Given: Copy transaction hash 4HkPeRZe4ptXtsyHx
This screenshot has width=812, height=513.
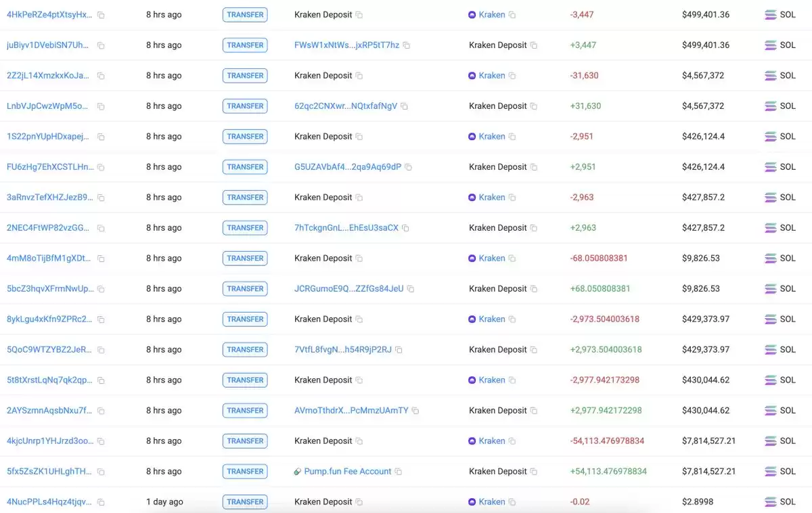Looking at the screenshot, I should pos(101,15).
